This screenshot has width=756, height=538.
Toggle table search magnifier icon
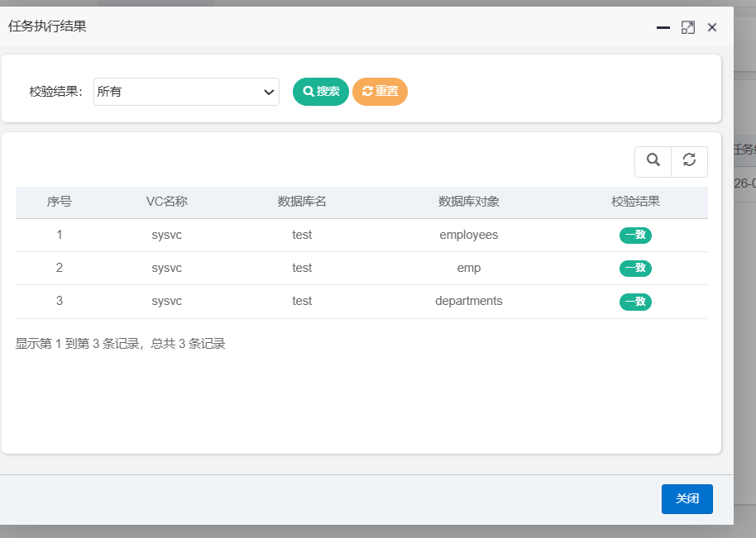(653, 161)
